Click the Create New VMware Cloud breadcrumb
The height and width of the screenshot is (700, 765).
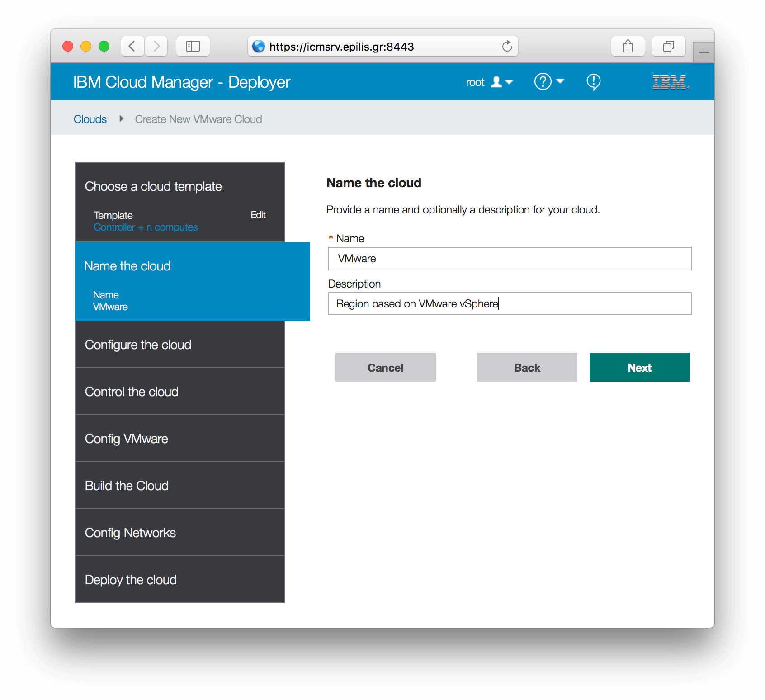tap(198, 119)
